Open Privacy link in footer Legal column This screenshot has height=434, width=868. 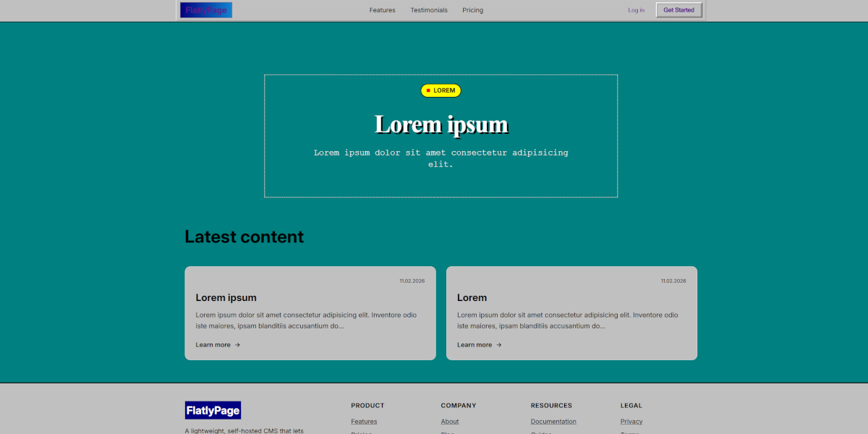631,422
